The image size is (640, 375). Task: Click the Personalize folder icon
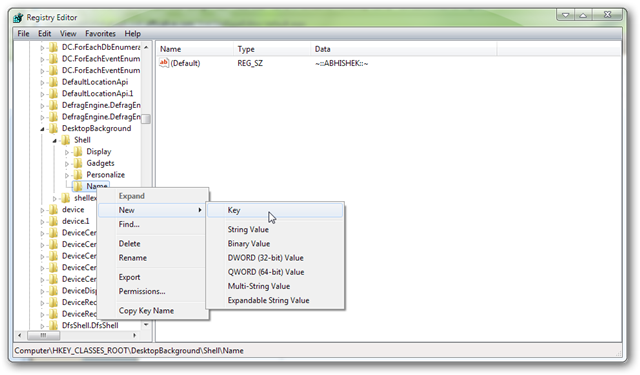click(78, 175)
